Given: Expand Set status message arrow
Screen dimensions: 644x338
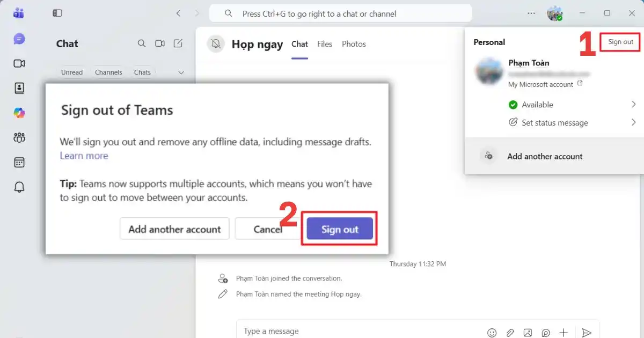Looking at the screenshot, I should click(x=634, y=122).
